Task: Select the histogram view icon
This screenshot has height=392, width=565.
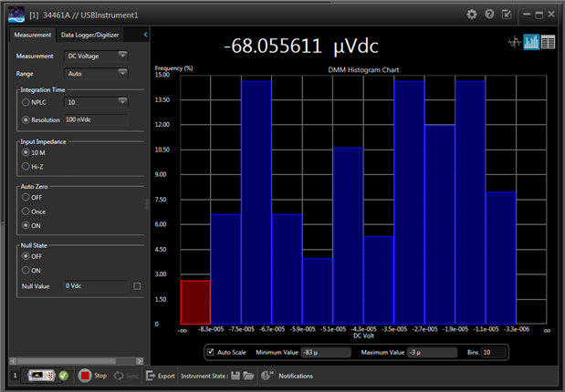Action: tap(531, 42)
